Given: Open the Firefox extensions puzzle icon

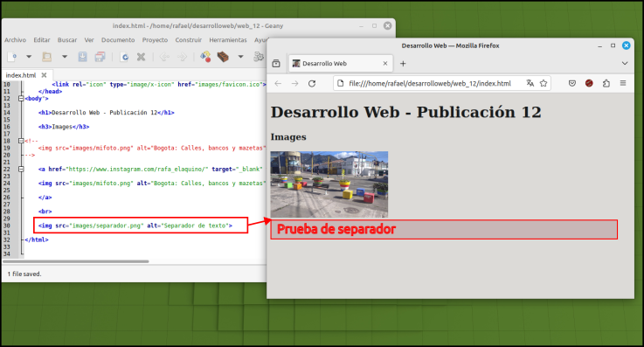Looking at the screenshot, I should point(606,83).
